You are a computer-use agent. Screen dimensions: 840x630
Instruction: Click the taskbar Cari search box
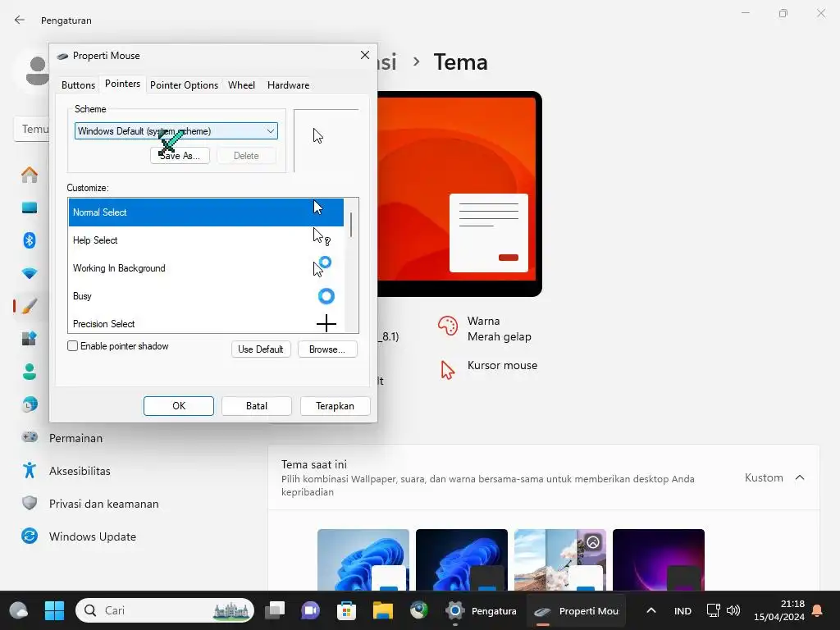165,610
